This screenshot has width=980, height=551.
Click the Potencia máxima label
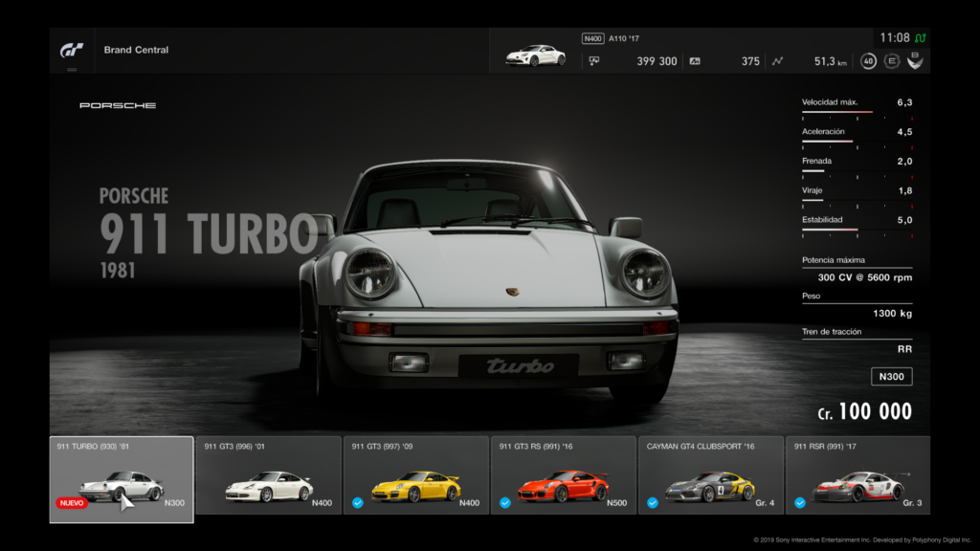[x=834, y=260]
